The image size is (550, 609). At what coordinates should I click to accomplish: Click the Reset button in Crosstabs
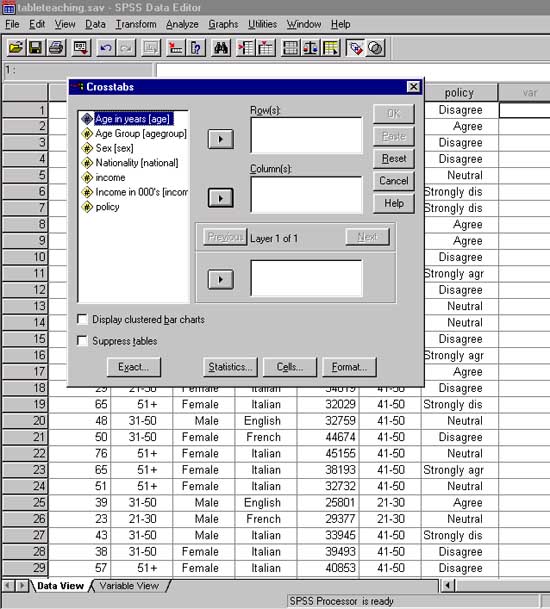point(394,158)
